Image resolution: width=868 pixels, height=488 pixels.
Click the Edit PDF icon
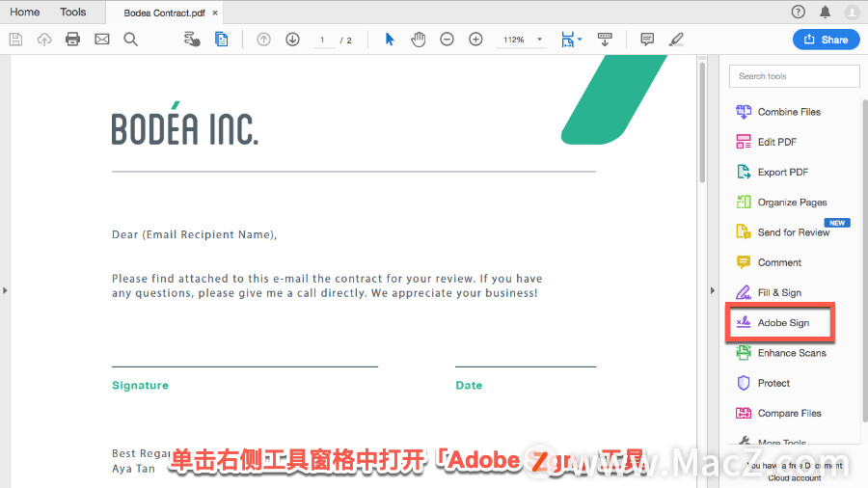pos(744,142)
